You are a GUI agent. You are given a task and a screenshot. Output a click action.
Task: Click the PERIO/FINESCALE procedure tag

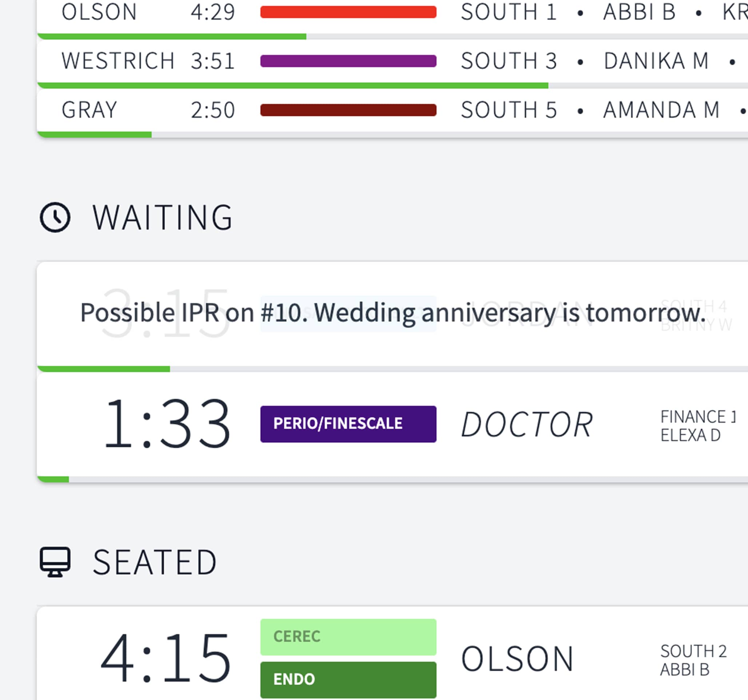coord(348,424)
